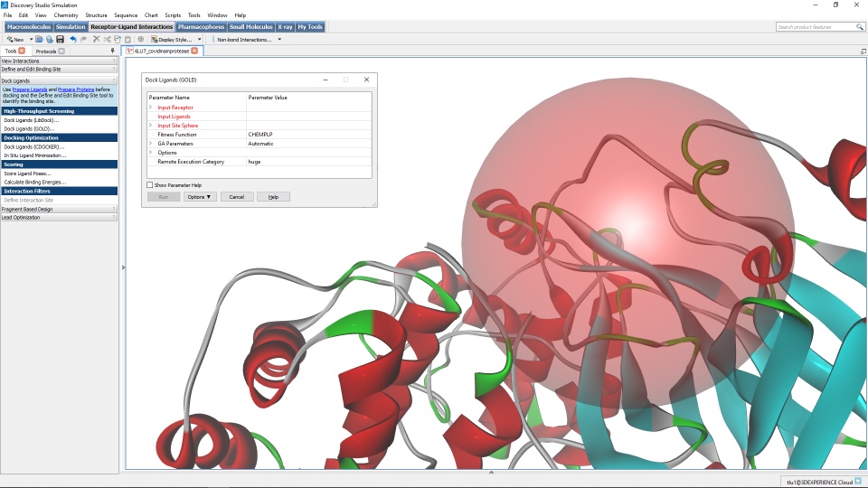Viewport: 868px width, 488px height.
Task: Open the Prepare Ligands link
Action: [x=29, y=89]
